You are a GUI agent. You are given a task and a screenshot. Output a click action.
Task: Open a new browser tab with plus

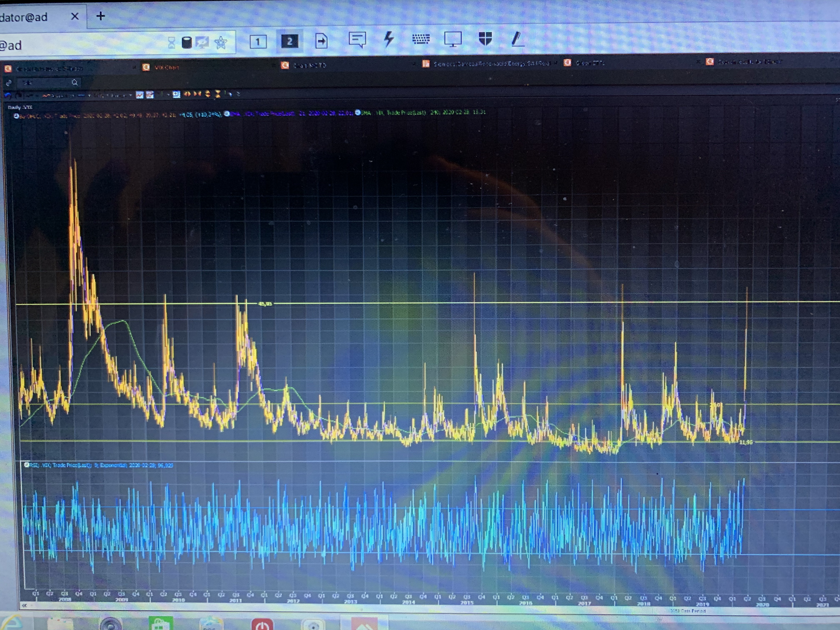101,16
